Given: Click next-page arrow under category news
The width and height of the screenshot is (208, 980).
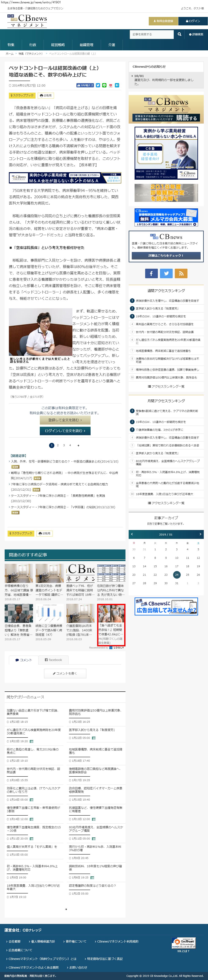Looking at the screenshot, I should click(x=66, y=909).
